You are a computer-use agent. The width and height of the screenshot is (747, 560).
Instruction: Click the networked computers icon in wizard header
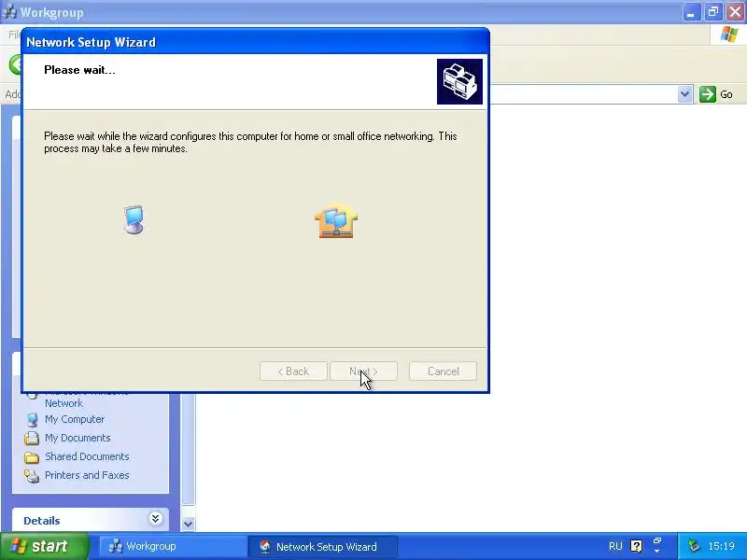[x=459, y=81]
